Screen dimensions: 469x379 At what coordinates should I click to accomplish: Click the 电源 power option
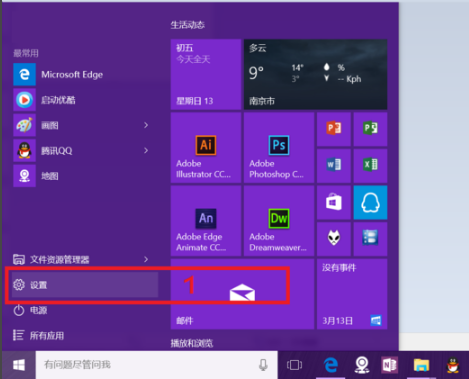pos(85,310)
